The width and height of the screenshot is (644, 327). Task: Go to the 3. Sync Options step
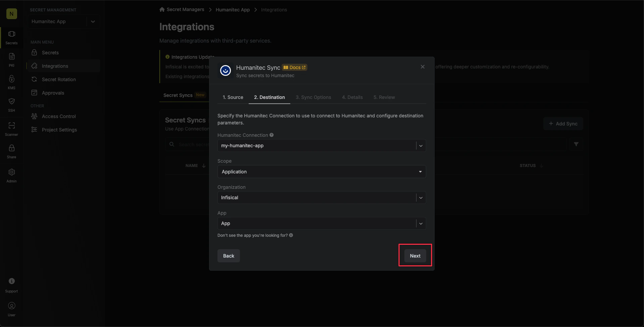(313, 97)
